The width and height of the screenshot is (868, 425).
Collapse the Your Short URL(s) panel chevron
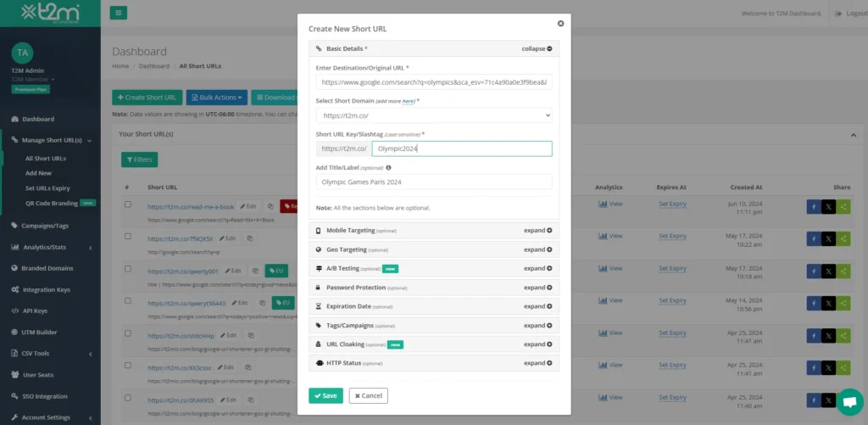click(853, 135)
